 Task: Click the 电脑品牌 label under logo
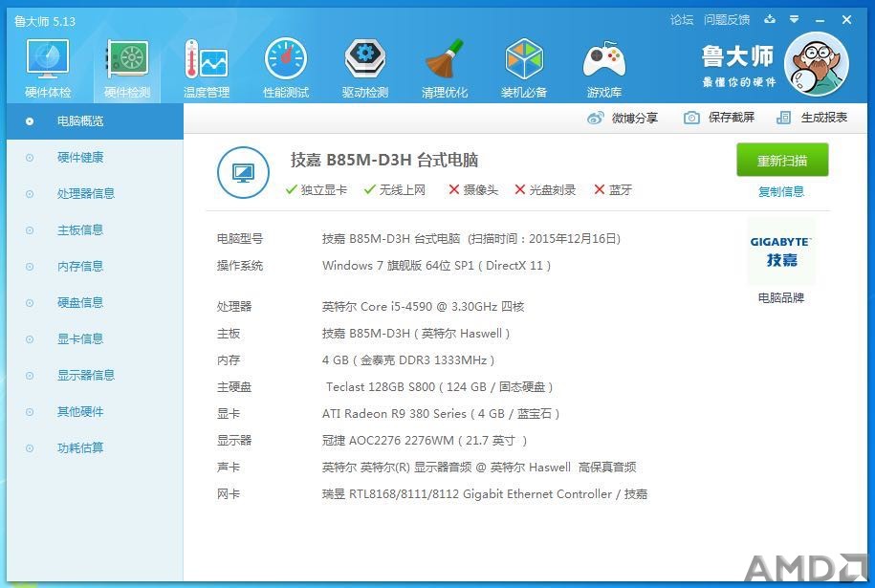click(780, 298)
